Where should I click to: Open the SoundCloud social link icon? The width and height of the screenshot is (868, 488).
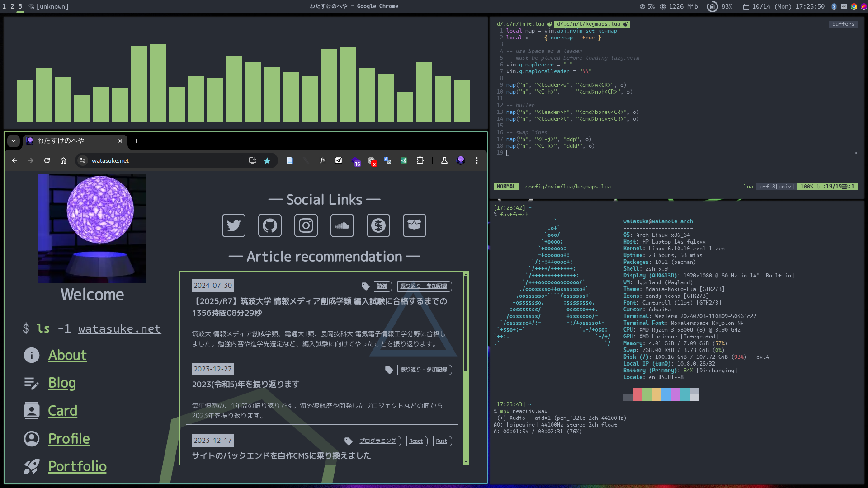tap(342, 225)
